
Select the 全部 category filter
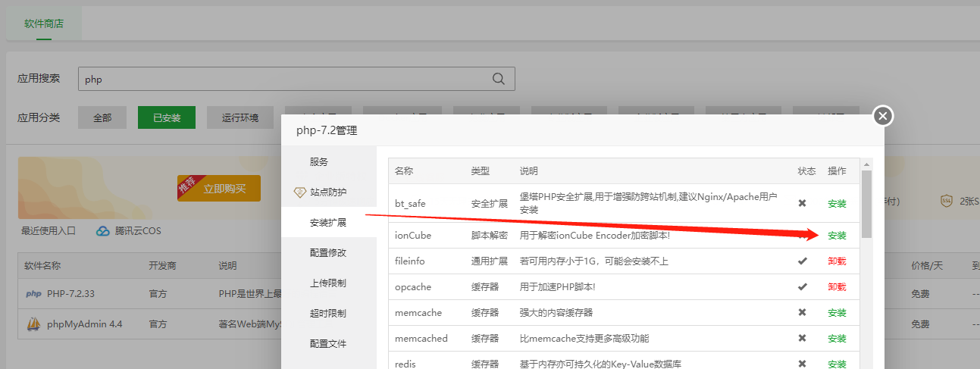coord(102,117)
